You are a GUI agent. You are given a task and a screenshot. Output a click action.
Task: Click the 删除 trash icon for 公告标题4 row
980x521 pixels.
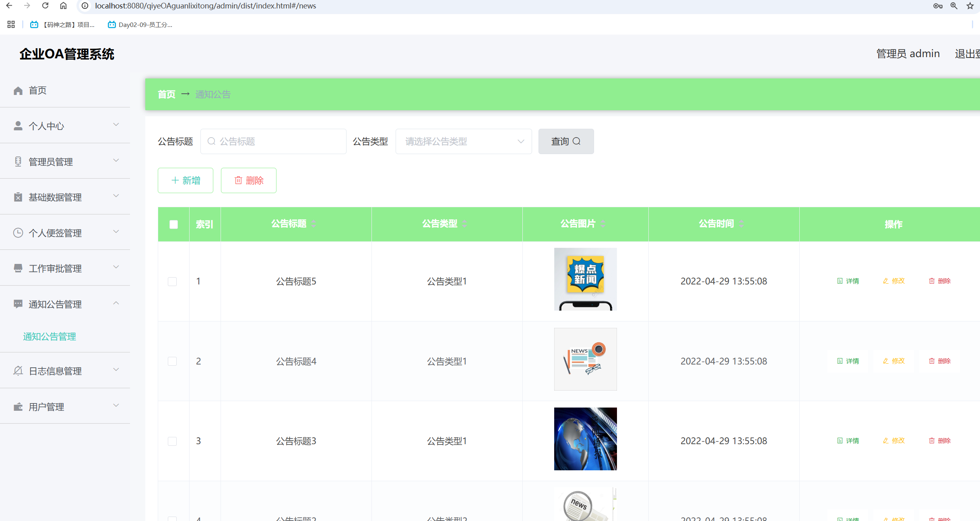[x=932, y=361]
